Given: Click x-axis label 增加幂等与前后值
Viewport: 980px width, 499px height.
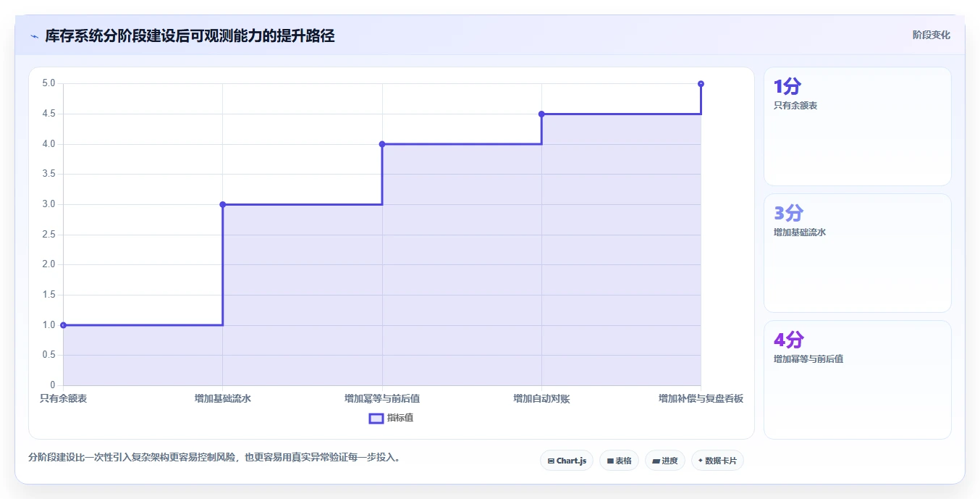Looking at the screenshot, I should tap(382, 398).
